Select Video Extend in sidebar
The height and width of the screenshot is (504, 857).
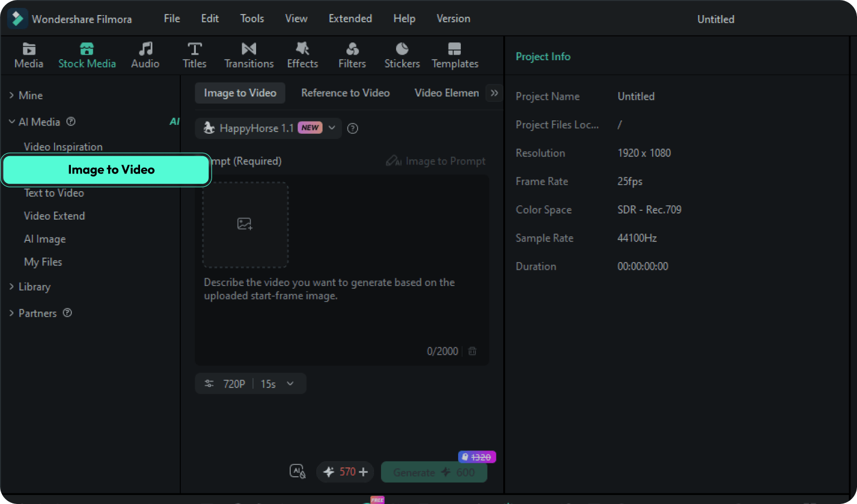[54, 216]
